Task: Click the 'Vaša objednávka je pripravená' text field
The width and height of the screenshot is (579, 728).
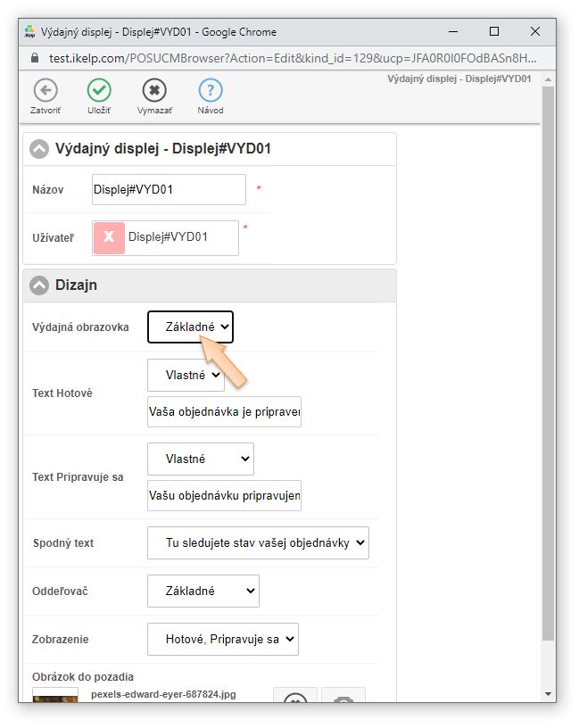Action: [224, 412]
